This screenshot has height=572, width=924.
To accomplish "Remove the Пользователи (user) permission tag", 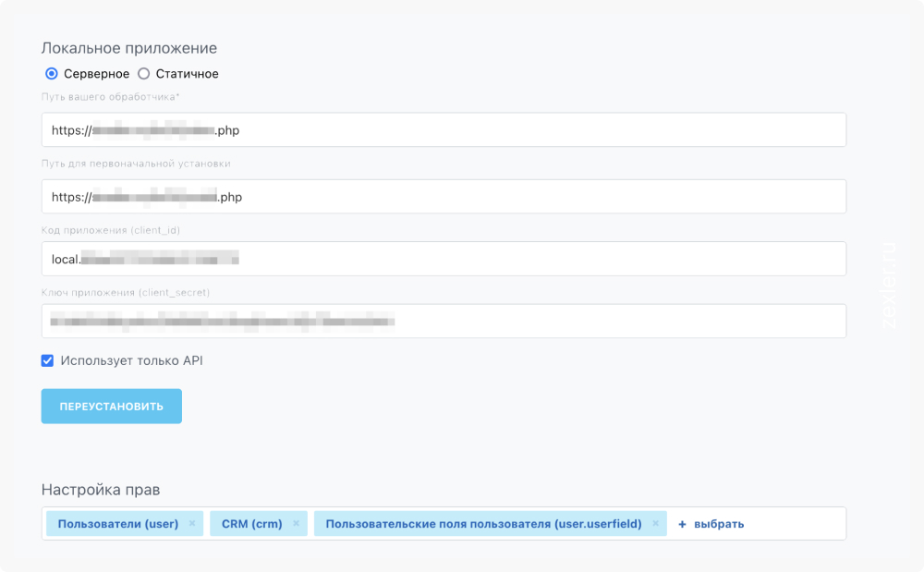I will [192, 524].
